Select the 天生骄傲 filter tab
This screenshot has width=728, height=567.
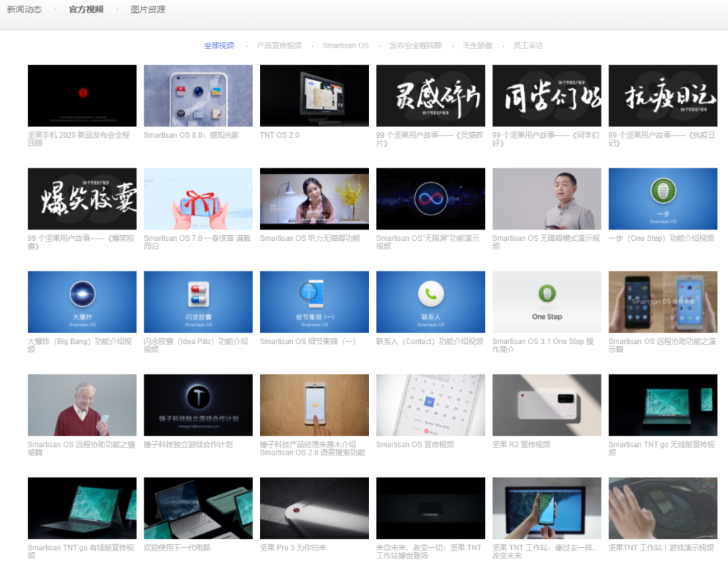pyautogui.click(x=477, y=45)
